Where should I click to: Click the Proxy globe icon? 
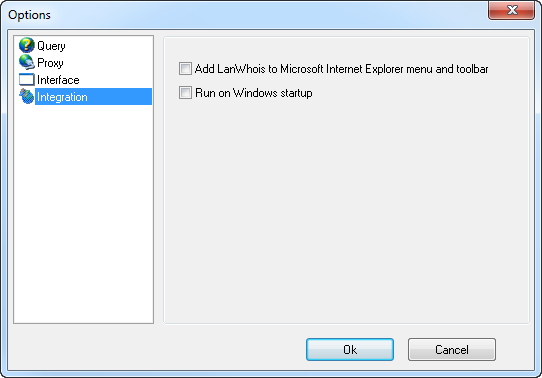click(27, 63)
